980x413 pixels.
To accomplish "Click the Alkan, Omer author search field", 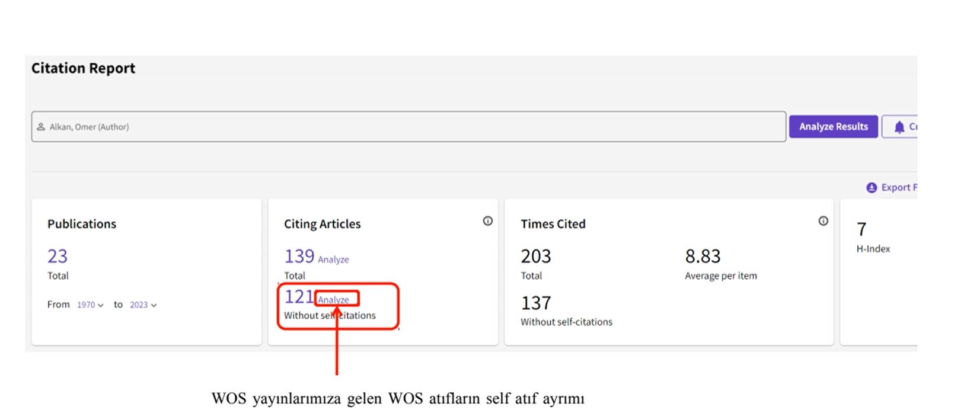I will (408, 127).
